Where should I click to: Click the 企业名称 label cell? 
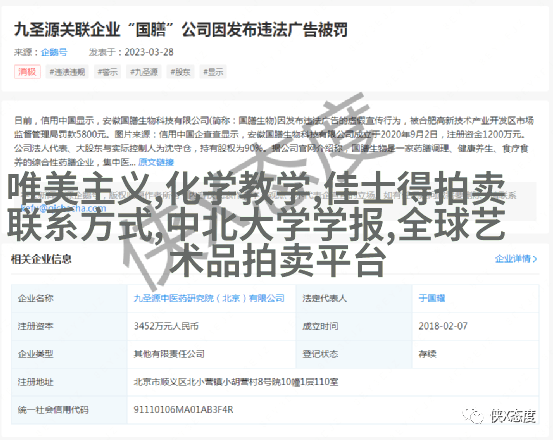(x=69, y=298)
